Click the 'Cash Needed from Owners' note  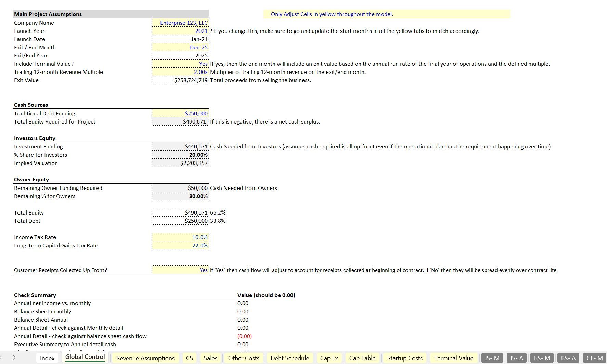[244, 188]
